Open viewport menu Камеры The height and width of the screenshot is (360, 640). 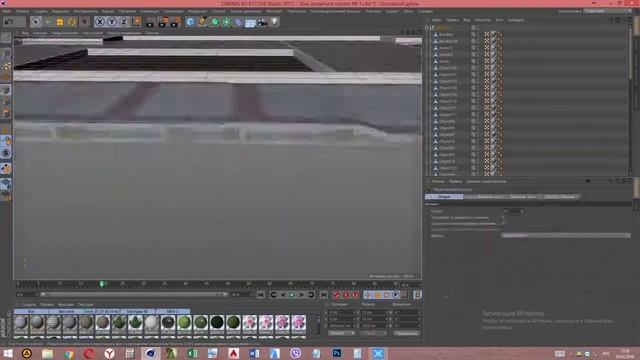click(x=40, y=33)
